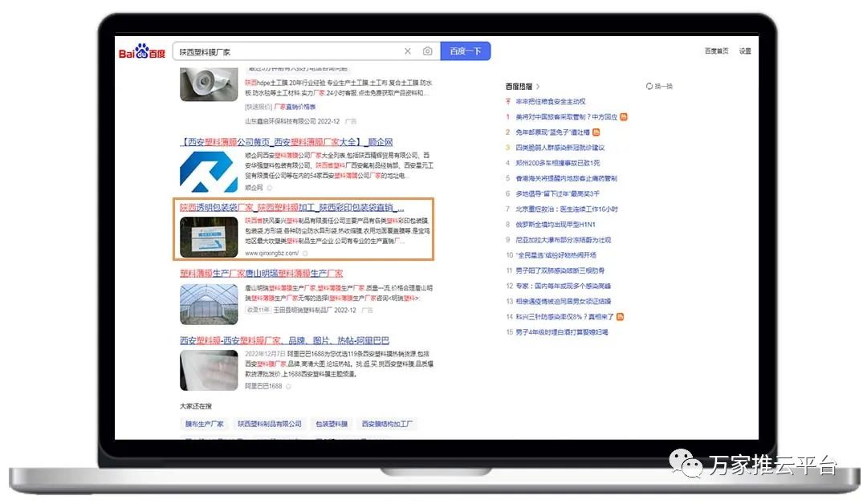Click orange badge beside 兔年邮票 headline

[596, 132]
